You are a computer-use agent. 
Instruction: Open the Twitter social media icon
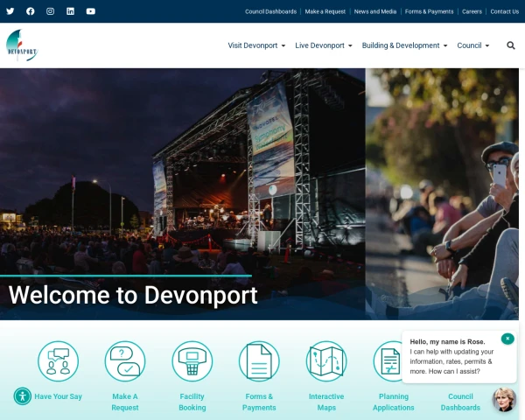tap(10, 11)
